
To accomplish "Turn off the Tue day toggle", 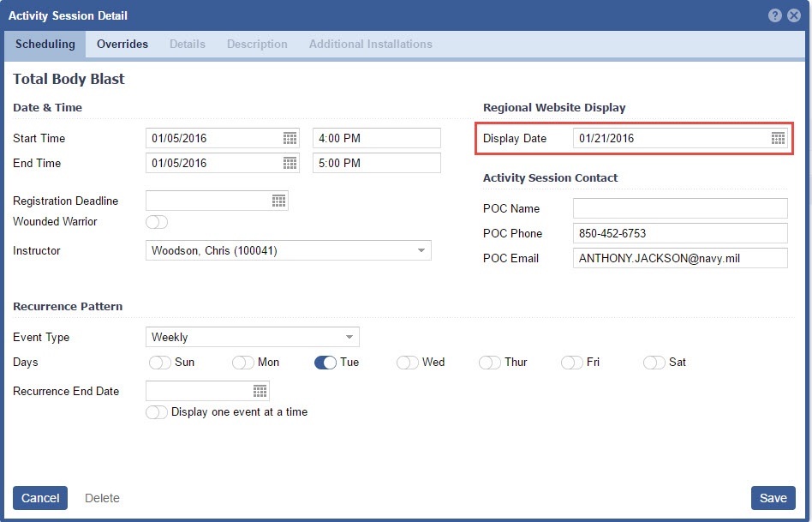I will coord(325,363).
